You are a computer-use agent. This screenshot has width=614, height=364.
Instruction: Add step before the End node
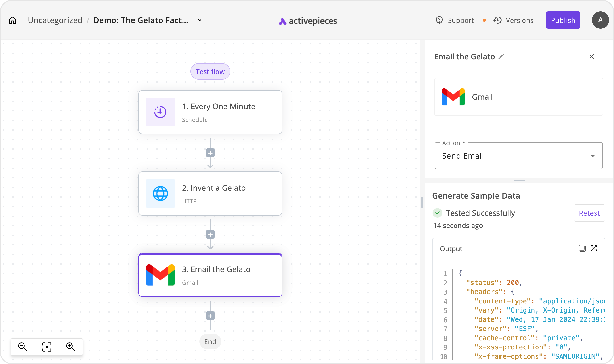click(x=210, y=316)
